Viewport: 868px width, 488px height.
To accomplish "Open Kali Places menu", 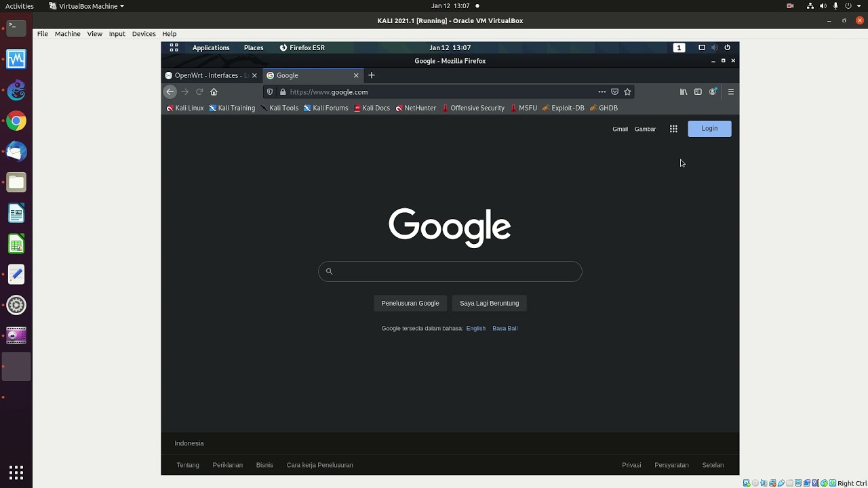I will (254, 47).
